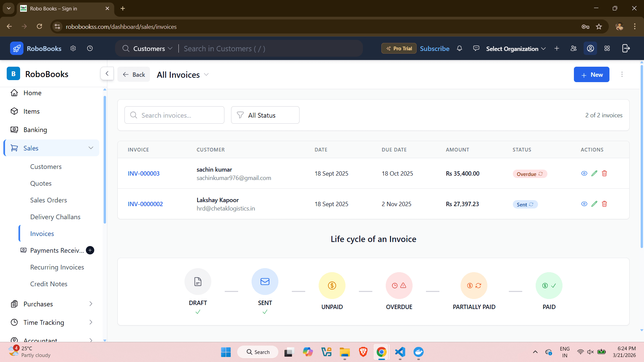Open the All Status filter dropdown
The image size is (644, 362).
coord(265,115)
